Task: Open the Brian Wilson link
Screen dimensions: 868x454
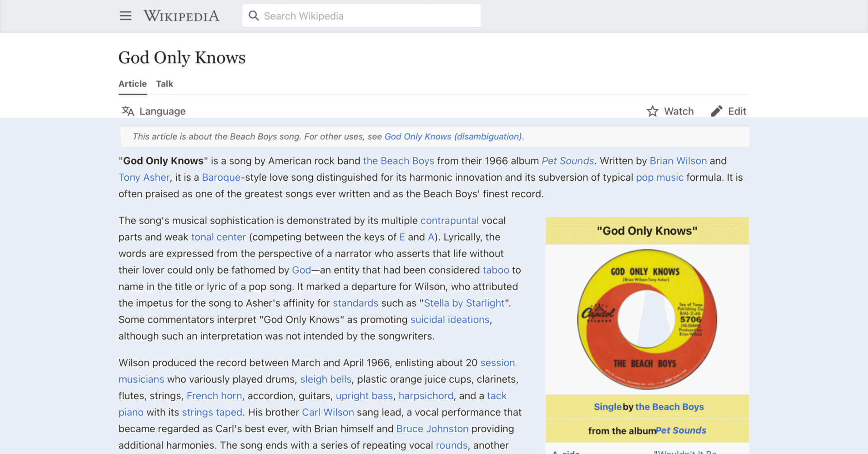Action: pos(678,161)
